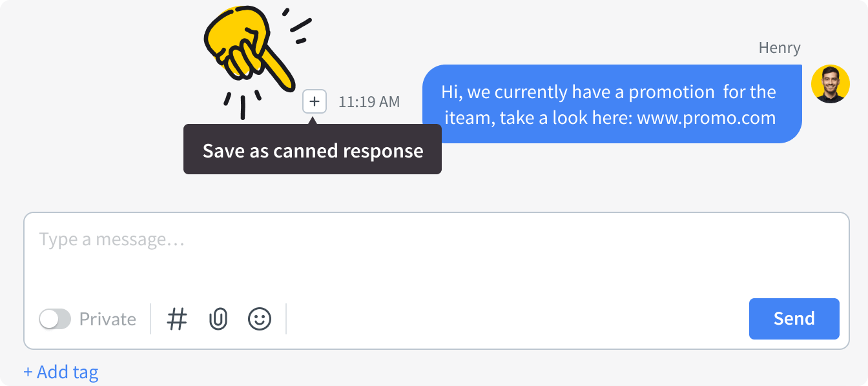
Task: Enable the Private message toggle
Action: pyautogui.click(x=55, y=318)
